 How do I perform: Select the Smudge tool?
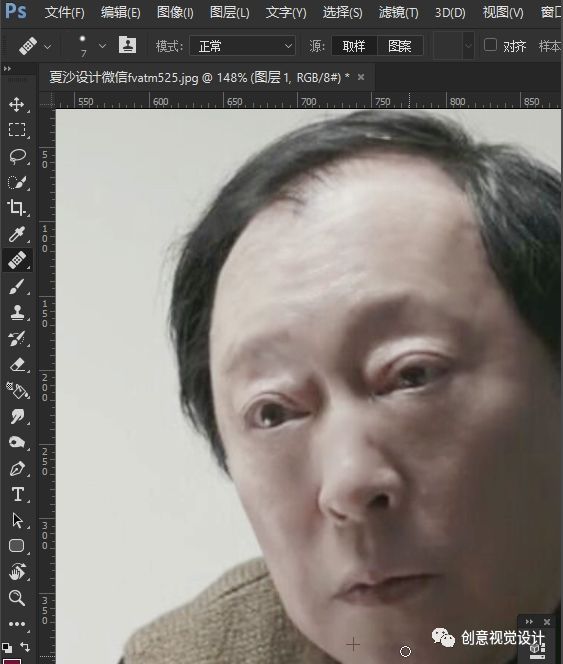click(x=17, y=417)
